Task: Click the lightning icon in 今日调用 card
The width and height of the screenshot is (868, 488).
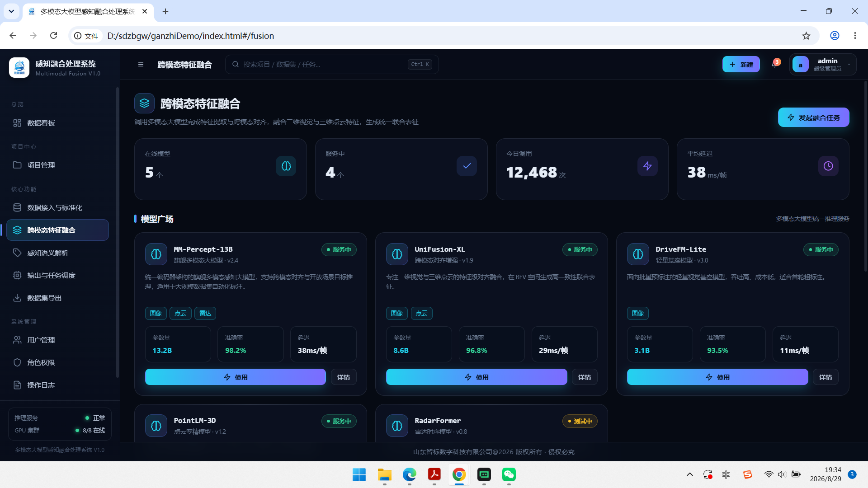Action: pos(647,166)
